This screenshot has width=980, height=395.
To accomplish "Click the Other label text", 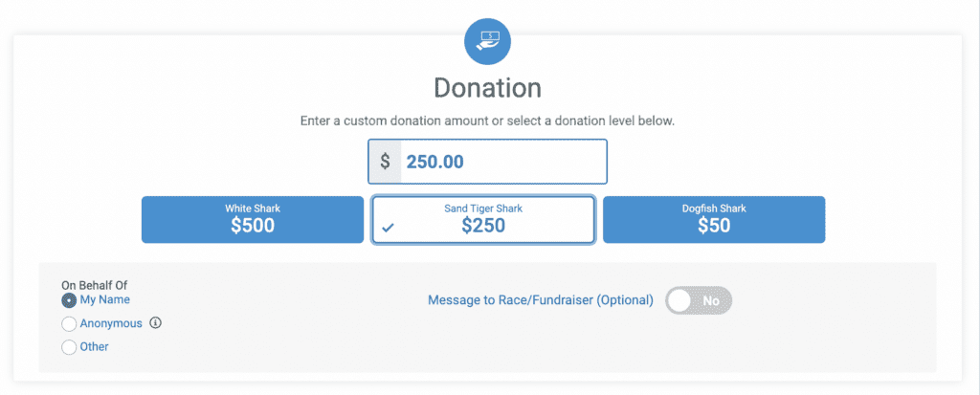I will pos(95,347).
